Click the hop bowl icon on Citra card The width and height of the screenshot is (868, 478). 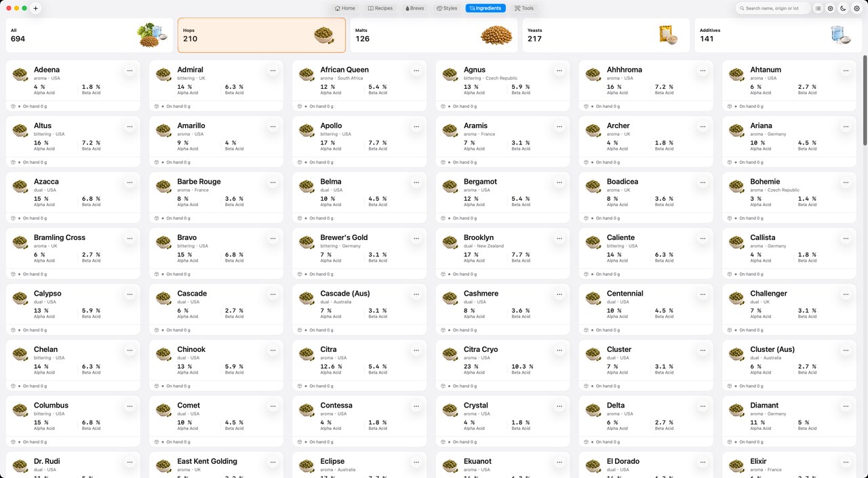click(307, 354)
